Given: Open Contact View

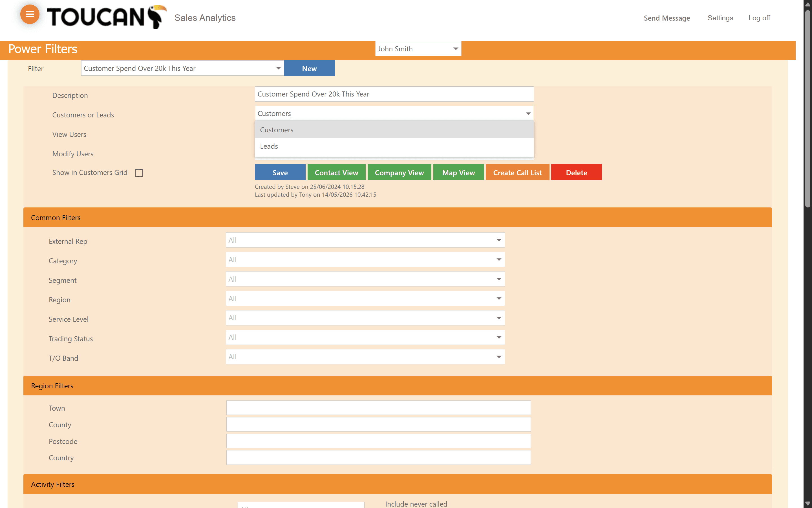Looking at the screenshot, I should click(x=336, y=172).
